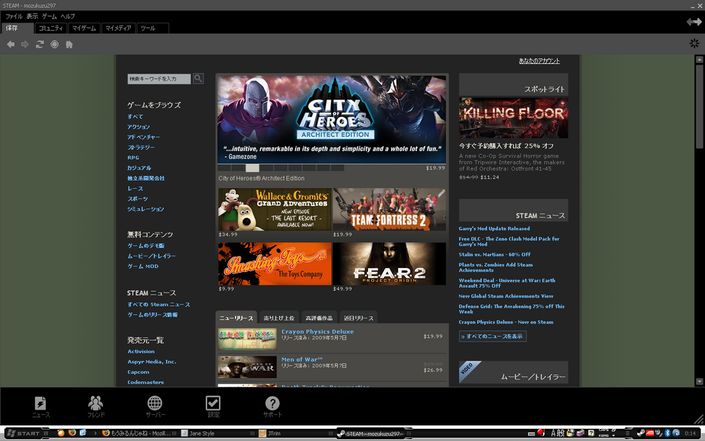This screenshot has width=705, height=441.
Task: Open Servers (サーバー) globe icon
Action: 155,406
